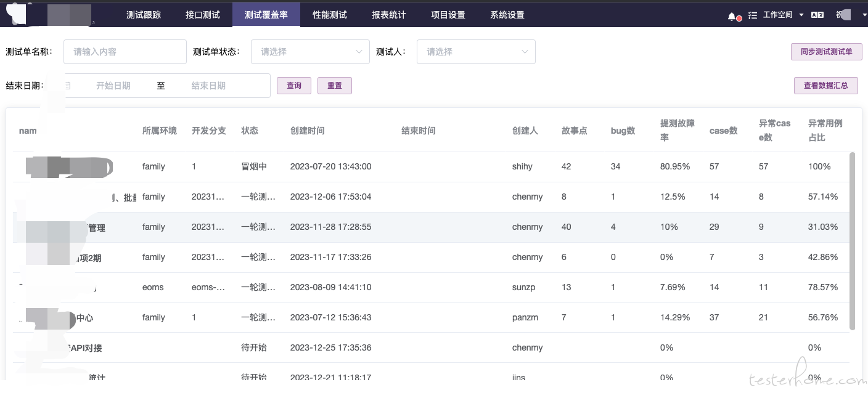Click the 56.76% ratio cell
Screen dimensions: 868x398
pos(823,317)
